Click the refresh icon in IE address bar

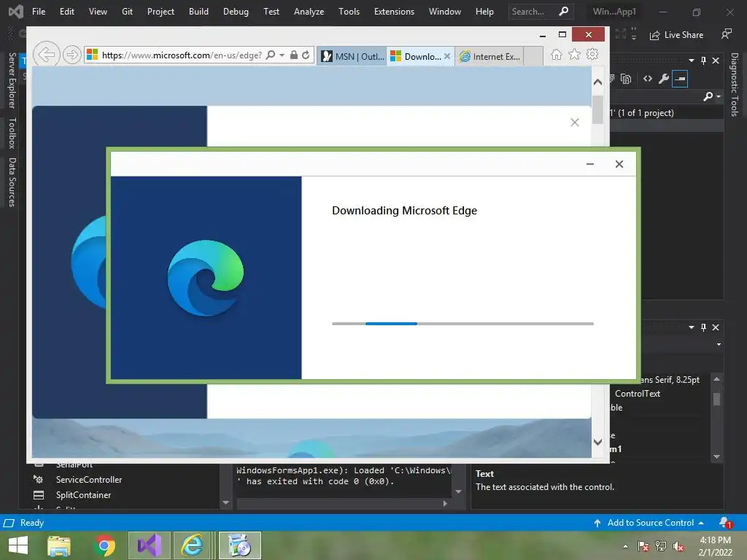(x=306, y=55)
